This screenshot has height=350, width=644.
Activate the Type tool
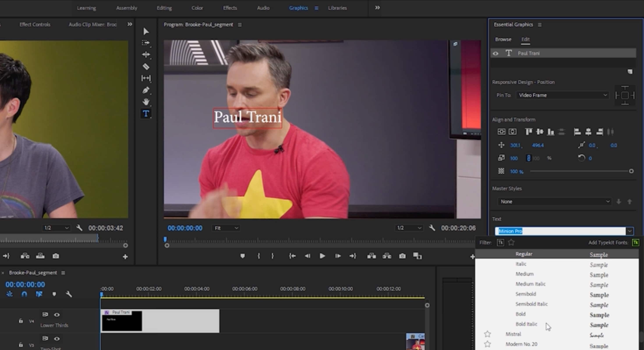click(146, 114)
